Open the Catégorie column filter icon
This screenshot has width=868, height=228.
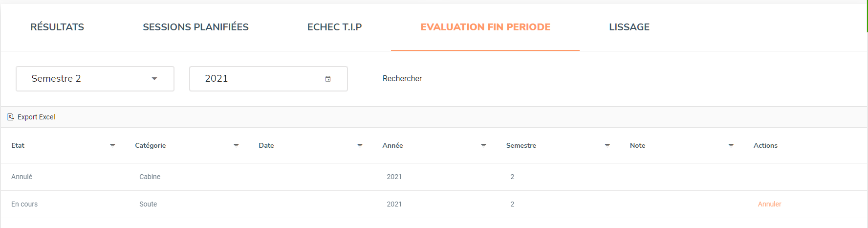point(236,146)
